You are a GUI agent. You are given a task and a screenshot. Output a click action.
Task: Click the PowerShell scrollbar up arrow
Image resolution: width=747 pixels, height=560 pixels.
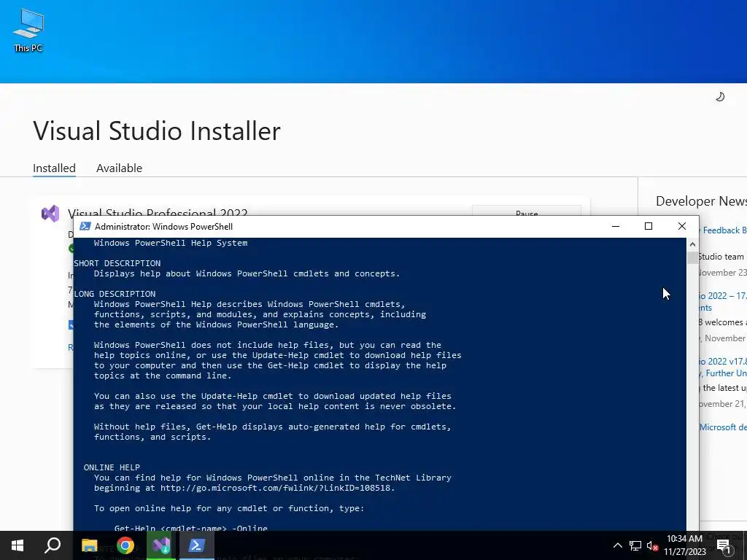click(x=692, y=244)
